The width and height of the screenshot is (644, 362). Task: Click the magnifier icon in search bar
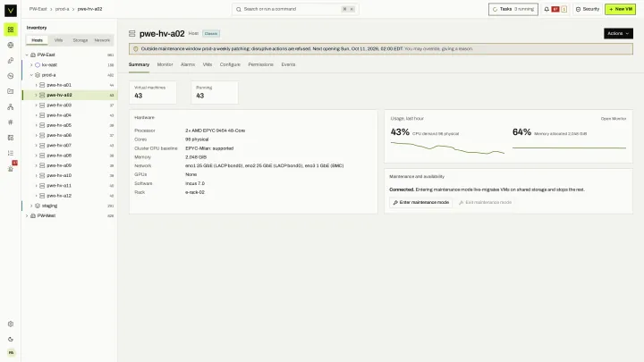[239, 9]
